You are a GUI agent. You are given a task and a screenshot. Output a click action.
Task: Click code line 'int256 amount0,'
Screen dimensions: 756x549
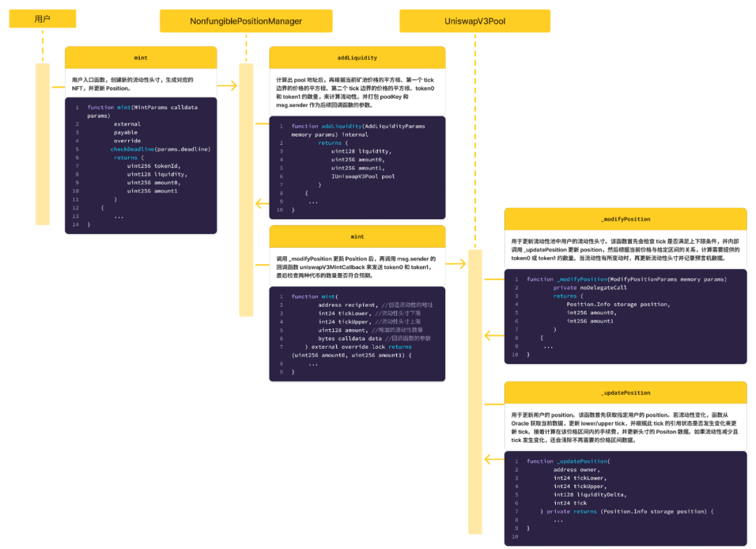(x=591, y=312)
